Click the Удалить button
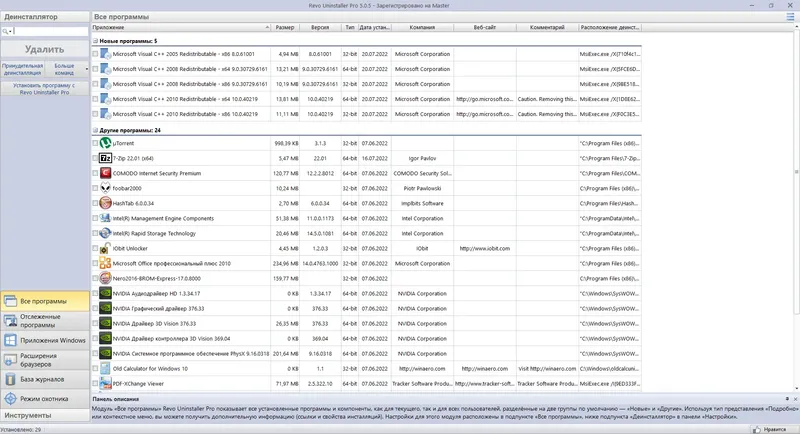This screenshot has width=800, height=434. 45,49
